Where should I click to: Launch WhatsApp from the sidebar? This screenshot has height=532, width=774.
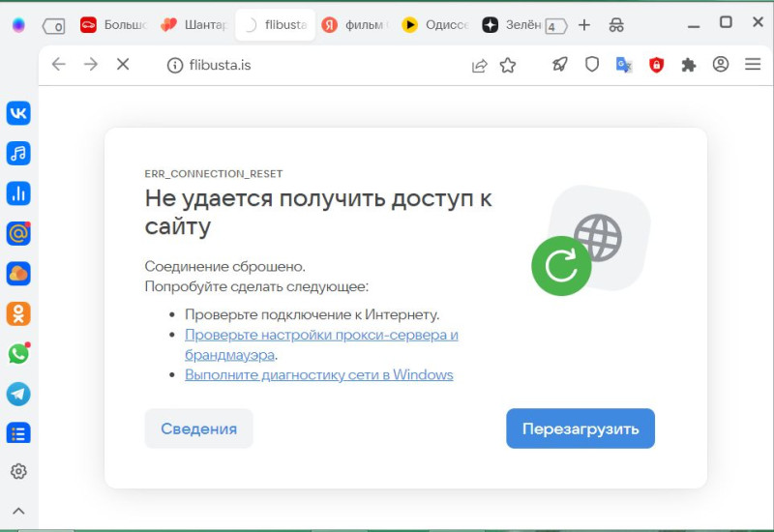click(18, 354)
